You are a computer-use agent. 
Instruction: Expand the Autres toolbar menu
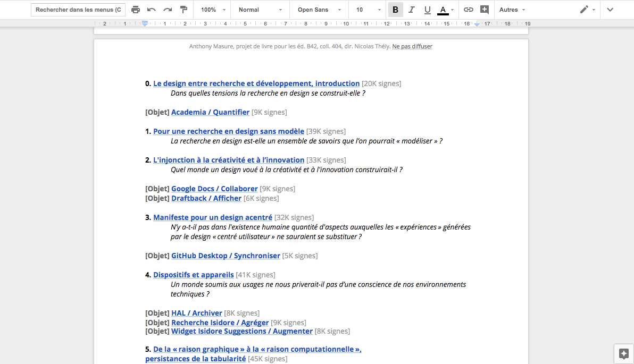[512, 10]
